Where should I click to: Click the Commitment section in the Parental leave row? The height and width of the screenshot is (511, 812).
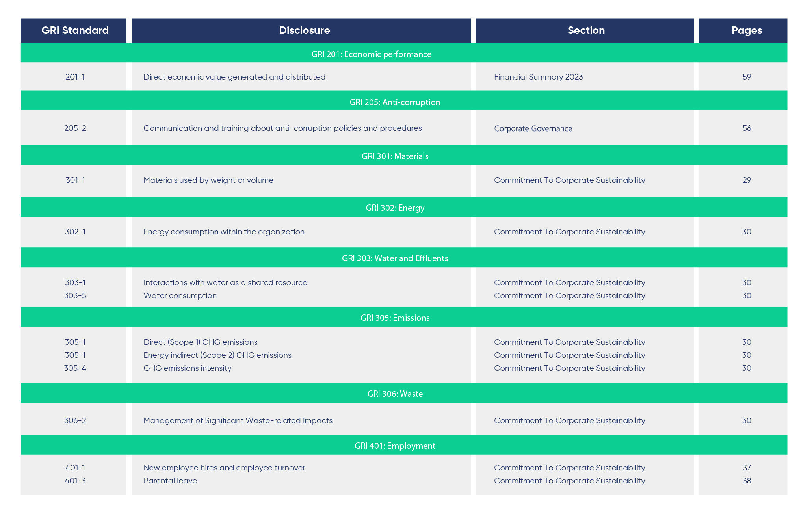tap(570, 481)
